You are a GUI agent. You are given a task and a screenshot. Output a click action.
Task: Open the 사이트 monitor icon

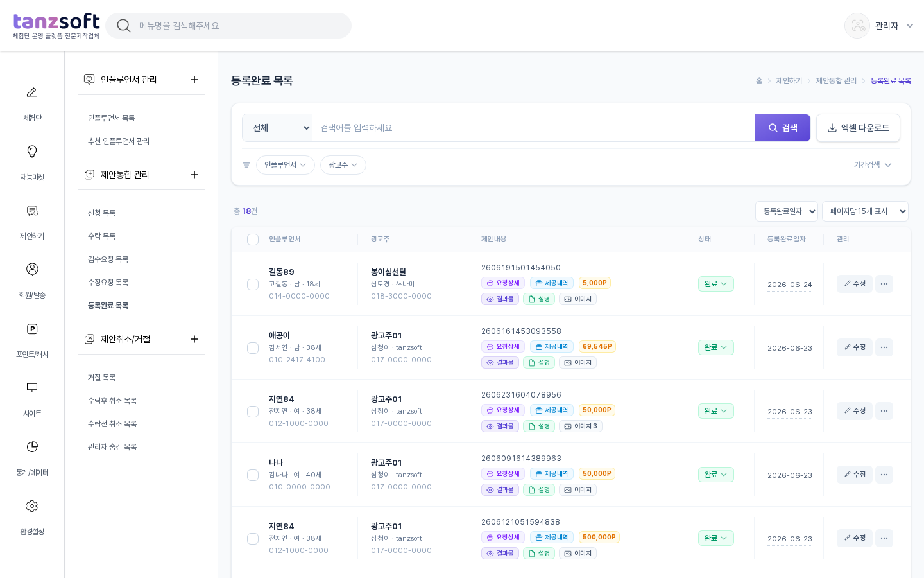pos(31,388)
